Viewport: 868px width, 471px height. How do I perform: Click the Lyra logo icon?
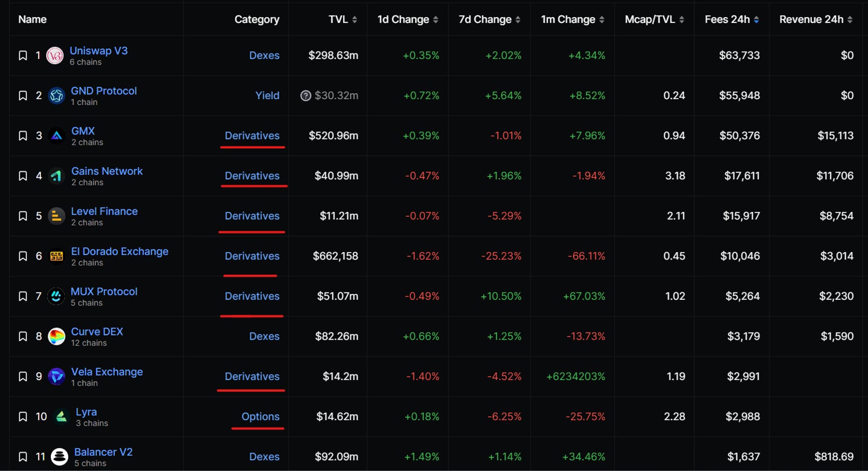(61, 416)
